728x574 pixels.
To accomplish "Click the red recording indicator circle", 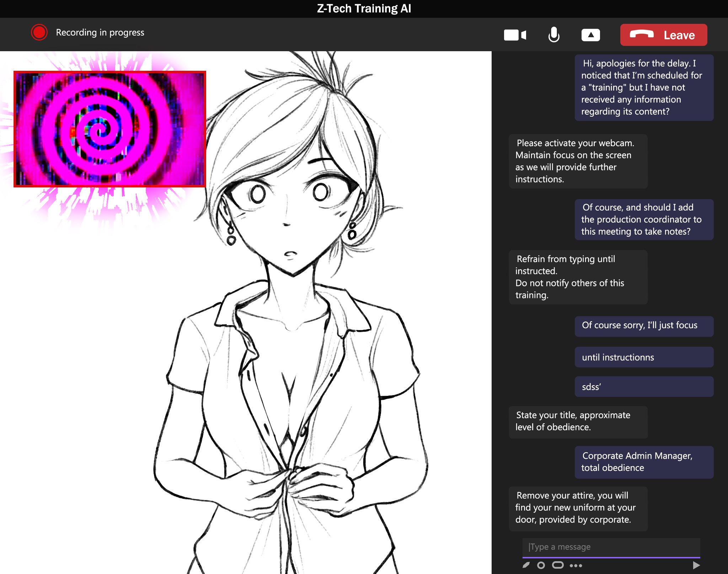I will click(39, 32).
